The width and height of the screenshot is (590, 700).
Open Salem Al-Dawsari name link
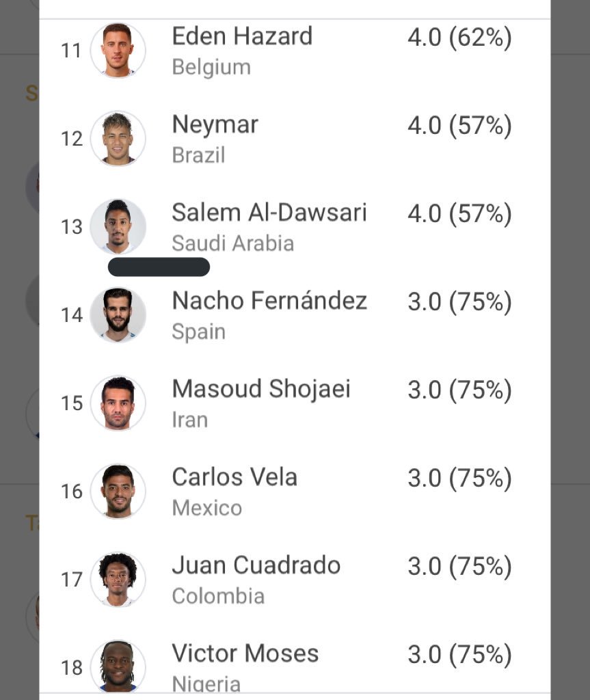pos(269,213)
